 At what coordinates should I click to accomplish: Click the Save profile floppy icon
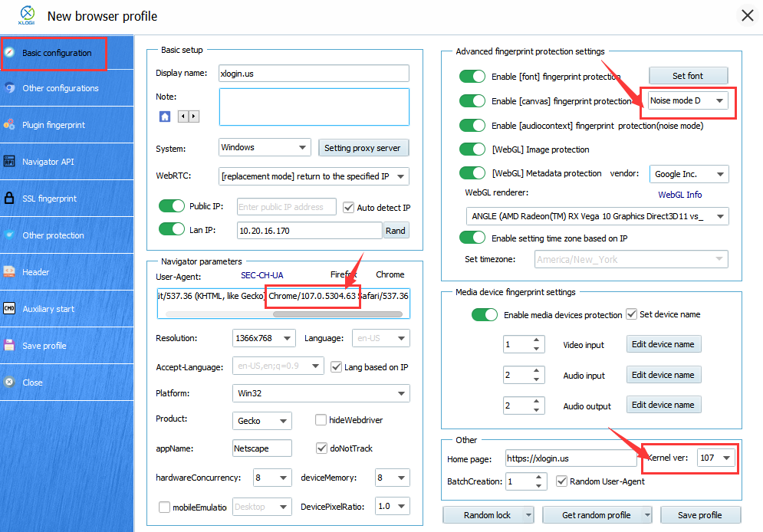click(x=9, y=345)
